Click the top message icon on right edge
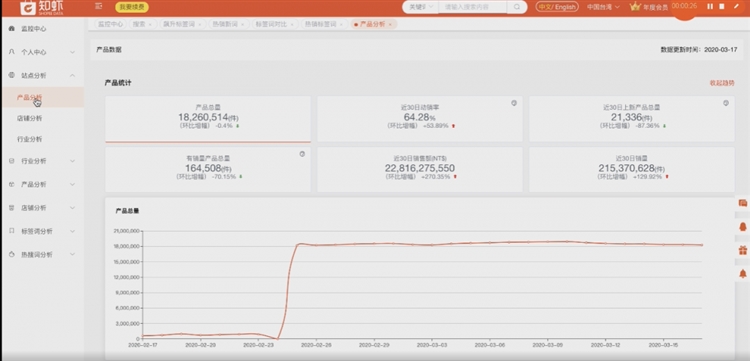The height and width of the screenshot is (361, 750). point(743,203)
